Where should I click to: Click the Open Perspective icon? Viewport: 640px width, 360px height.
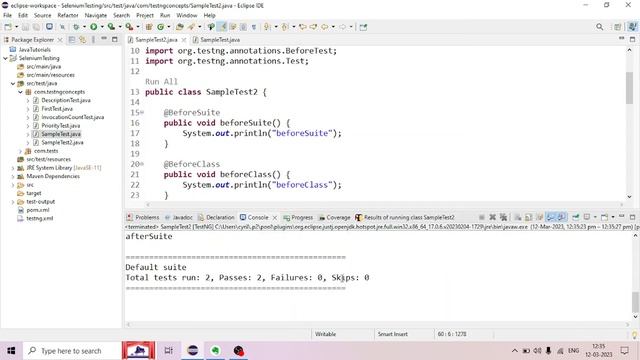click(618, 27)
